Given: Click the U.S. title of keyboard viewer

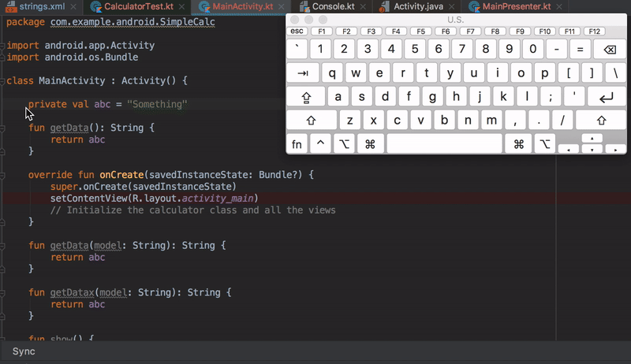Looking at the screenshot, I should (x=456, y=20).
